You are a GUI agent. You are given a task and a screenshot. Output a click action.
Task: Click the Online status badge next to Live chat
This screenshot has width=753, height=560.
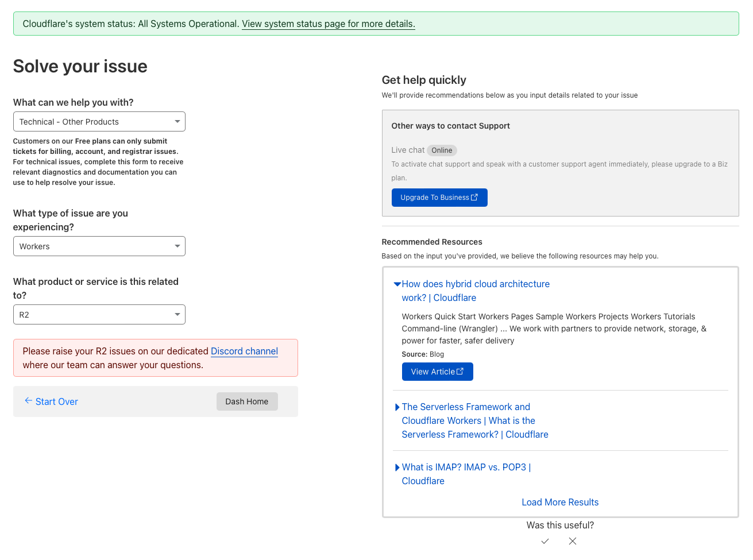point(442,150)
